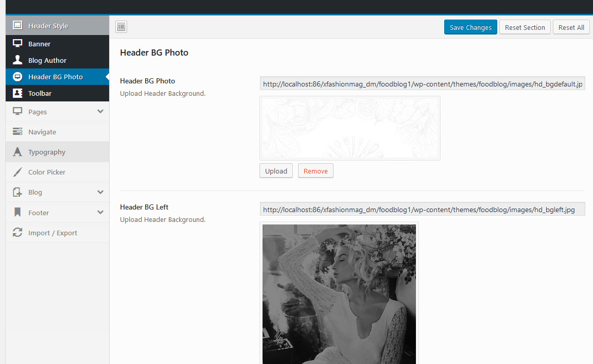Open the Navigate options section
This screenshot has height=364, width=593.
coord(58,132)
